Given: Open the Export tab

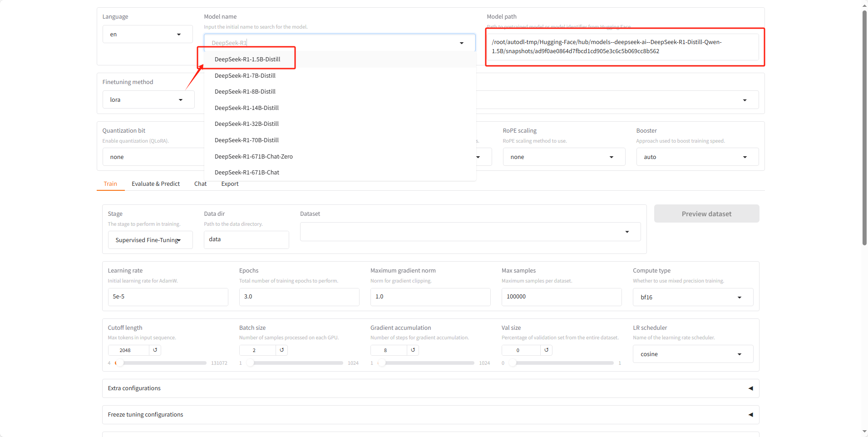Looking at the screenshot, I should [230, 184].
